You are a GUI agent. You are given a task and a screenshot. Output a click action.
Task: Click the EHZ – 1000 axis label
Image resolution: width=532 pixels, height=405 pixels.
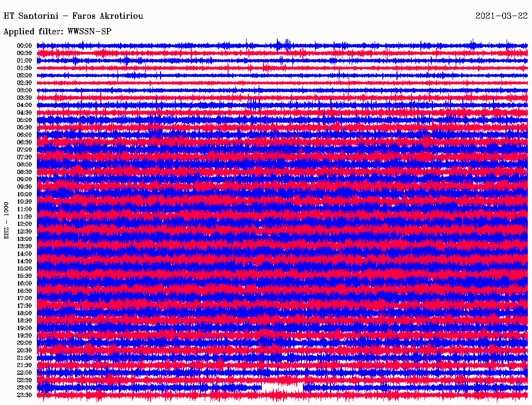(x=6, y=221)
